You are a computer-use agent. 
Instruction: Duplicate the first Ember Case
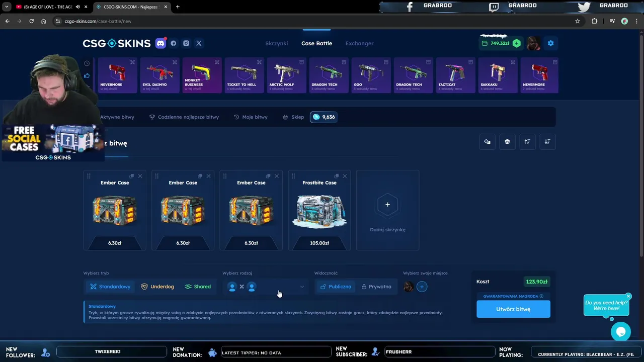132,176
